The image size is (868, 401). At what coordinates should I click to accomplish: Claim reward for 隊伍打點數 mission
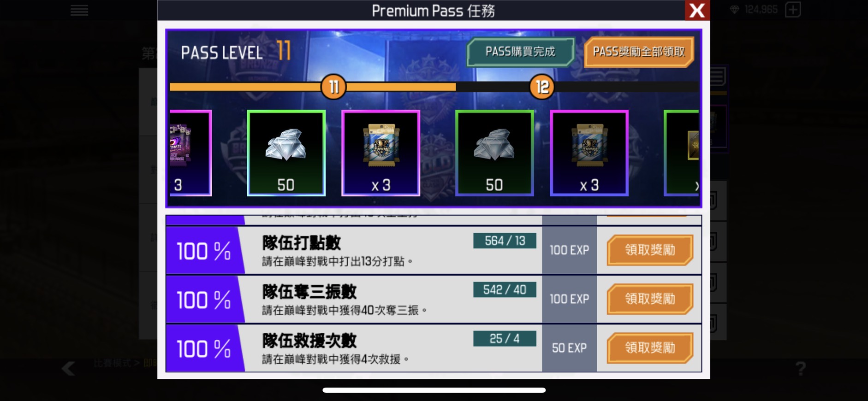click(650, 250)
